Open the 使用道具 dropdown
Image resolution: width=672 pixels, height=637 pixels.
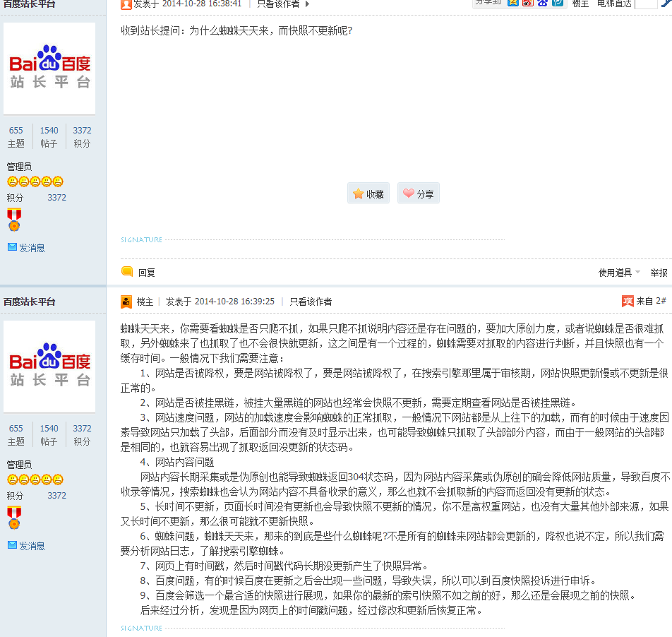coord(619,273)
